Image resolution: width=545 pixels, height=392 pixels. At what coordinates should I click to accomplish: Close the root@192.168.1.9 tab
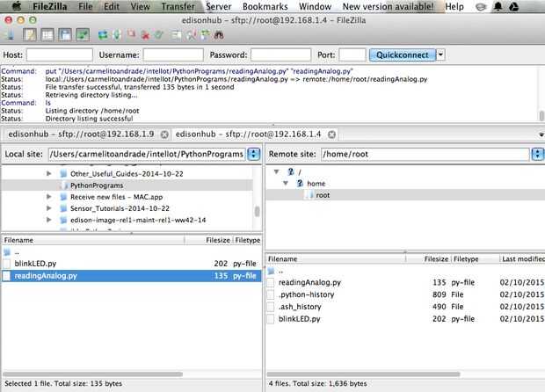pos(164,134)
